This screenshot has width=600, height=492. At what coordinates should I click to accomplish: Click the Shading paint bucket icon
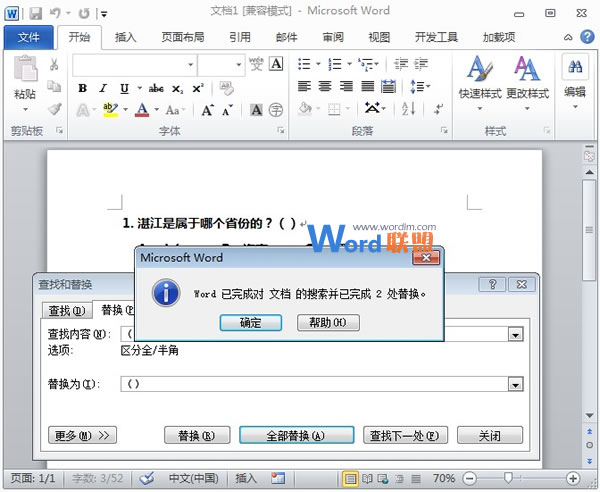point(305,109)
